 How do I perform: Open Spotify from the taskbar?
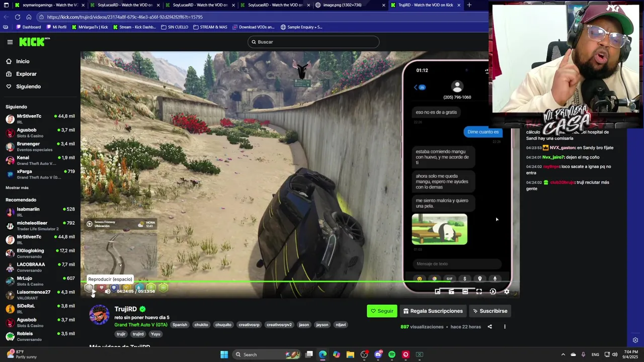click(392, 354)
